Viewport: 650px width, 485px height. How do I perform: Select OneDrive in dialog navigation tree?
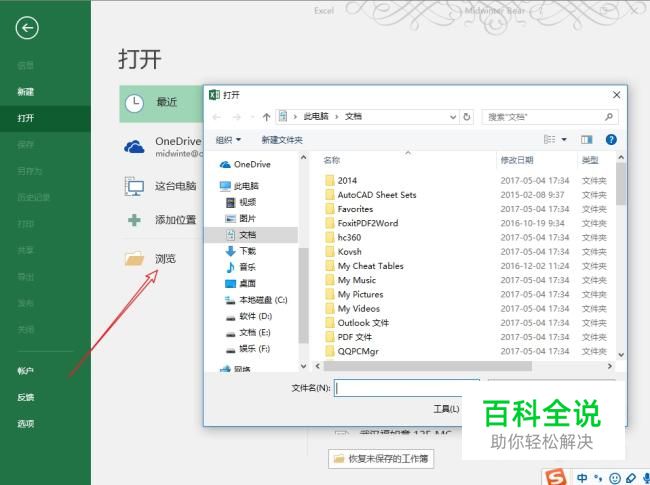[x=245, y=165]
